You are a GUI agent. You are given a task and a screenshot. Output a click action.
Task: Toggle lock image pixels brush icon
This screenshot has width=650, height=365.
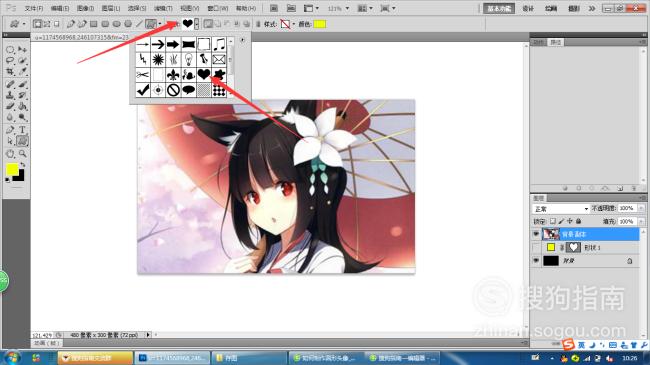pyautogui.click(x=561, y=221)
